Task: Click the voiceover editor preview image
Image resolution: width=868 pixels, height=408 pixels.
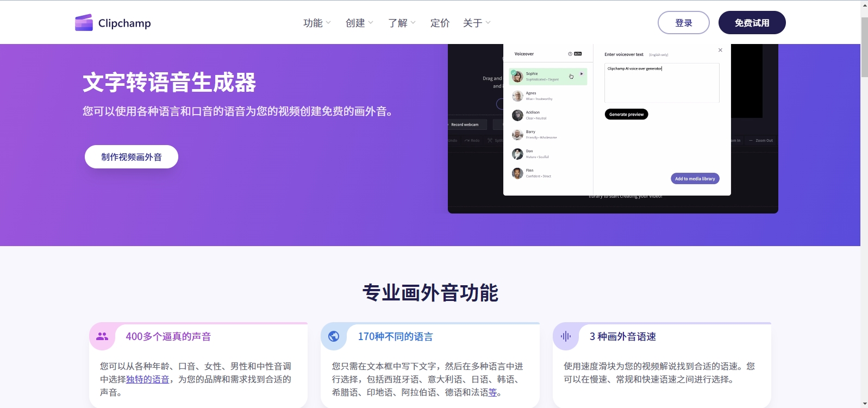Action: [613, 128]
